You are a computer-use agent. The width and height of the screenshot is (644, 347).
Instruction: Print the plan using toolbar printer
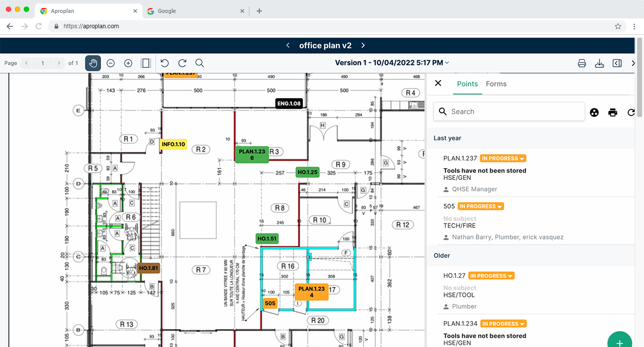(582, 63)
